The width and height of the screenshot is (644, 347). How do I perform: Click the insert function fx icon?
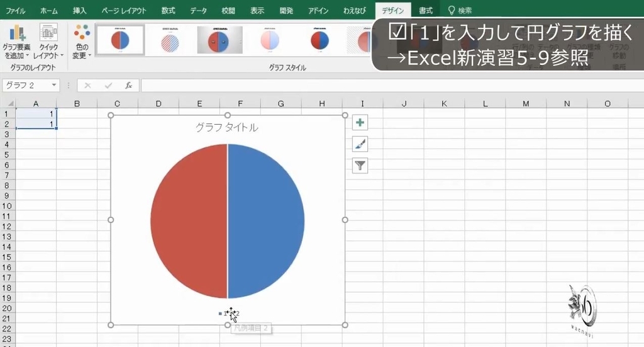(128, 86)
